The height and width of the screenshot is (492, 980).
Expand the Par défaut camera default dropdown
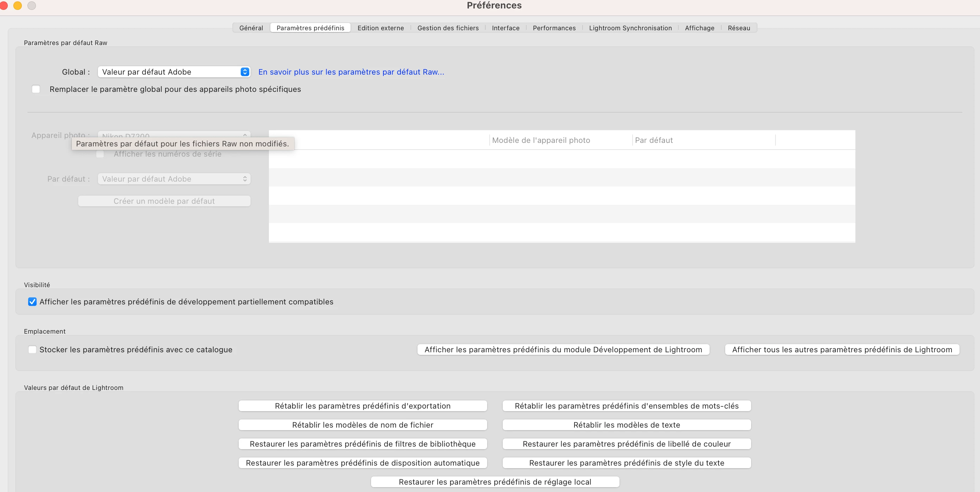(174, 179)
